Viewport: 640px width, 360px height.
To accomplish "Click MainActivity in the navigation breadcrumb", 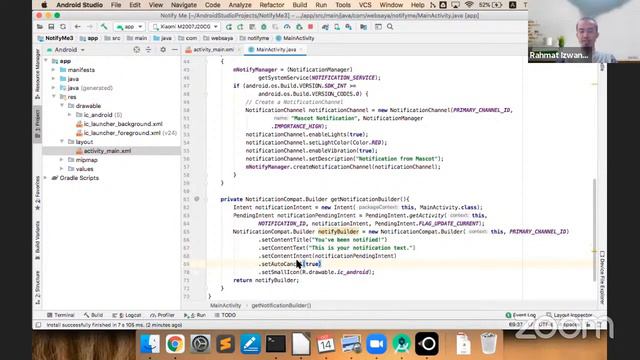I will (295, 38).
